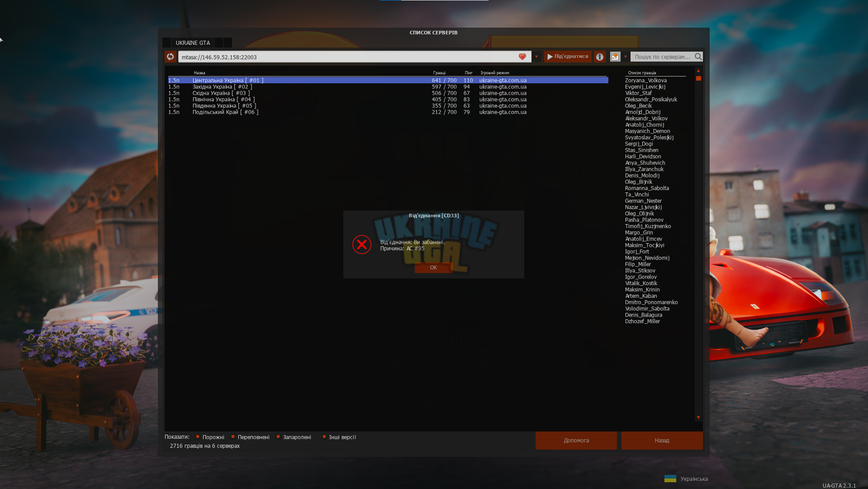Click player Oleksandr_Posikalyuk in the list
This screenshot has height=489, width=868.
click(651, 99)
